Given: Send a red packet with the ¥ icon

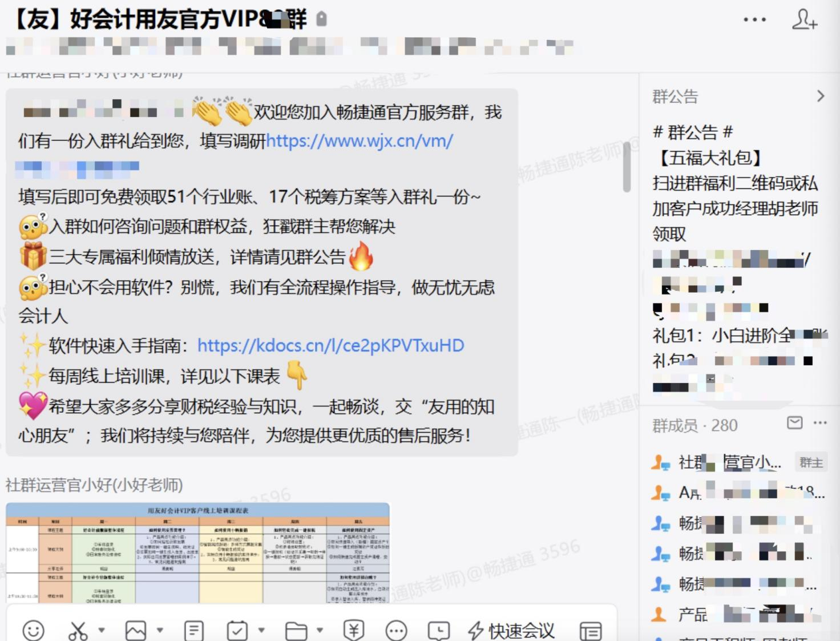Looking at the screenshot, I should point(354,630).
